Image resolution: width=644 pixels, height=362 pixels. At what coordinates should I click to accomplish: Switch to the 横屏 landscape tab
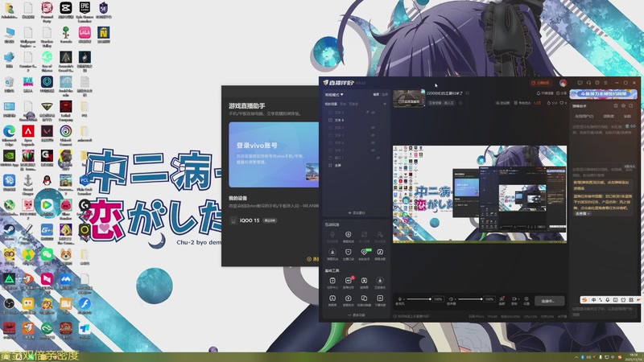pos(376,94)
